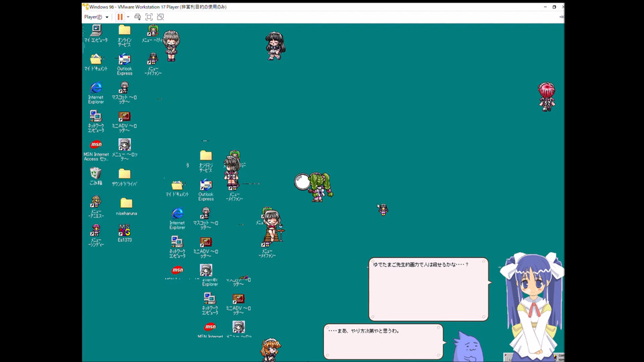This screenshot has width=644, height=362.
Task: Enter full screen mode in VMware Player
Action: (x=149, y=17)
